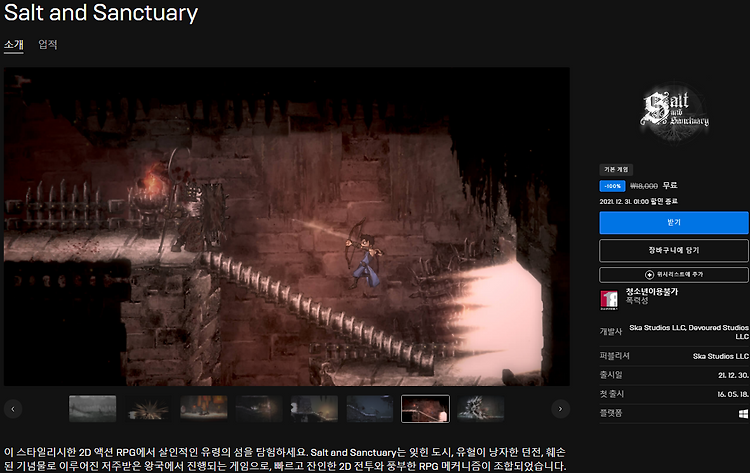Click the 무료 price text
The image size is (750, 473).
pos(670,186)
